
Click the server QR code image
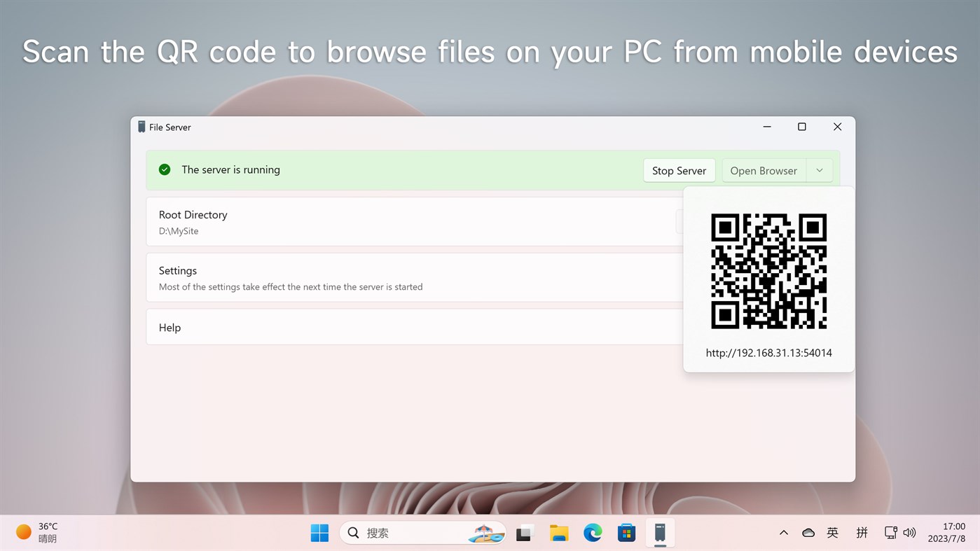(768, 271)
